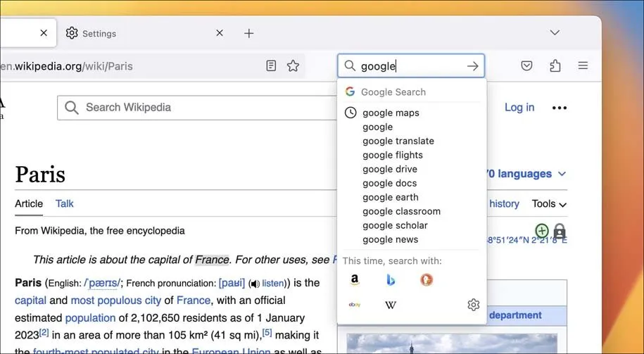Select the google translate suggestion

pos(398,141)
